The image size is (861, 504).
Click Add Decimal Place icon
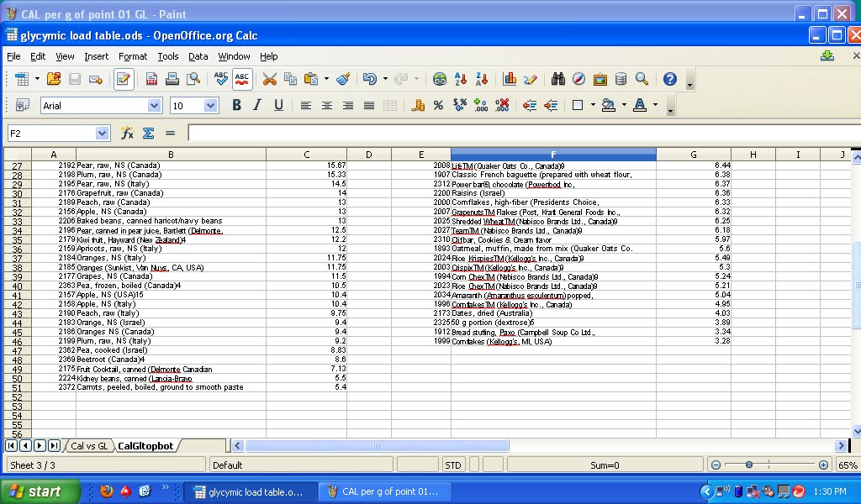[x=480, y=105]
